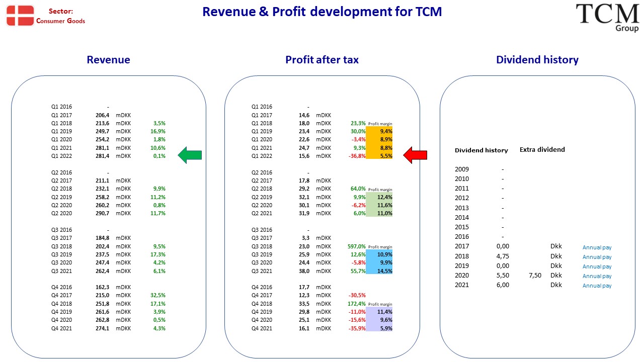
Task: Click Annual pay link for 2018
Action: (x=597, y=257)
